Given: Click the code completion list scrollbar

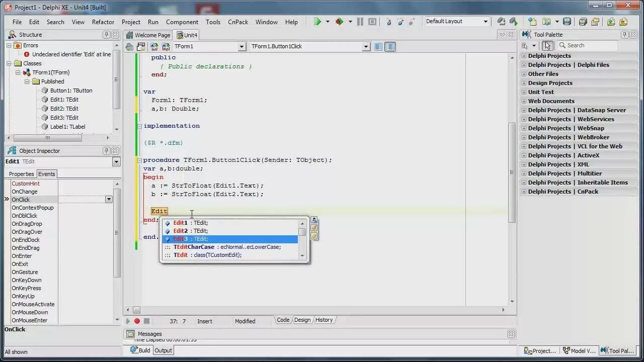Looking at the screenshot, I should click(302, 239).
